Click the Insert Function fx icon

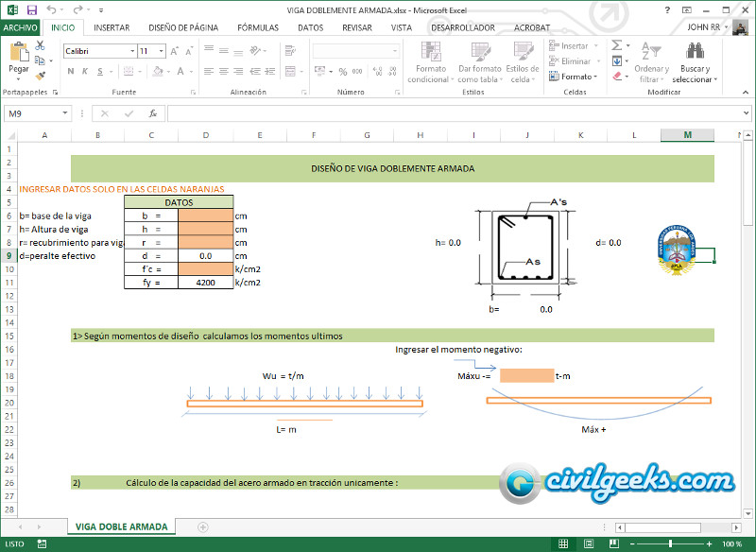(152, 113)
